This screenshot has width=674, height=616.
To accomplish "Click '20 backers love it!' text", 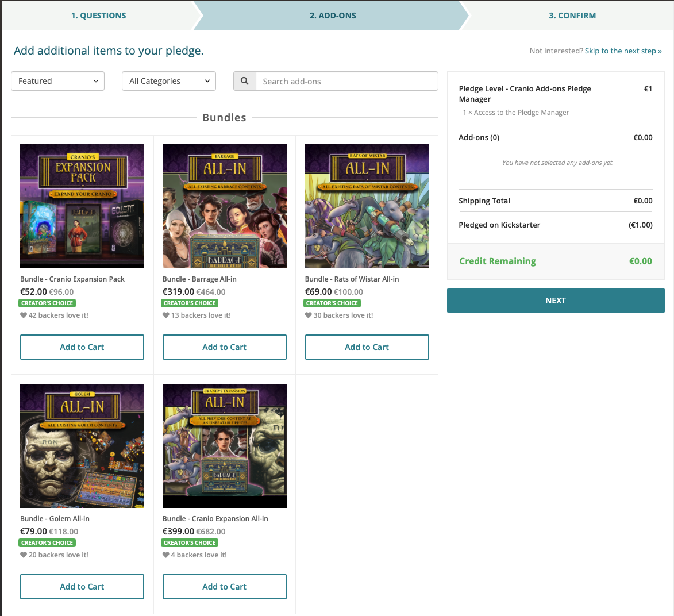I will click(59, 555).
